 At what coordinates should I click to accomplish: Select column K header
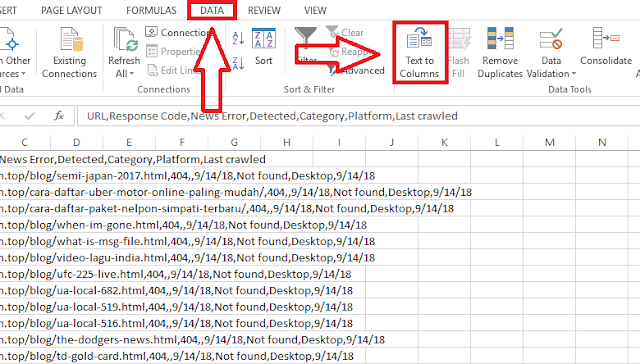click(444, 142)
